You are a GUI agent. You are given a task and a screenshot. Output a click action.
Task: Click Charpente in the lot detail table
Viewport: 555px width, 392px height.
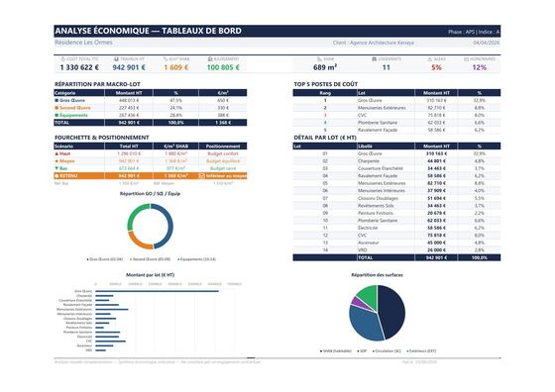click(x=368, y=161)
